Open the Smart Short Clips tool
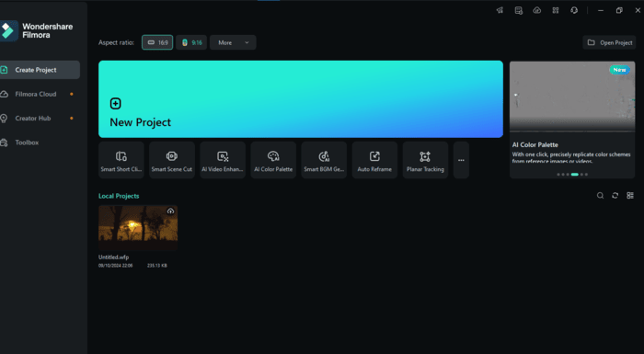 tap(121, 160)
